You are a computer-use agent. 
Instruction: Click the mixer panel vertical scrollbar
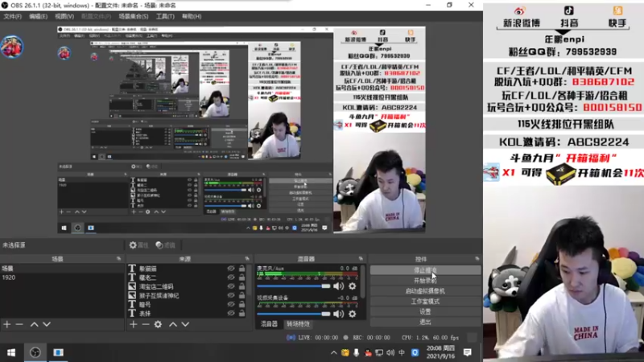click(363, 281)
